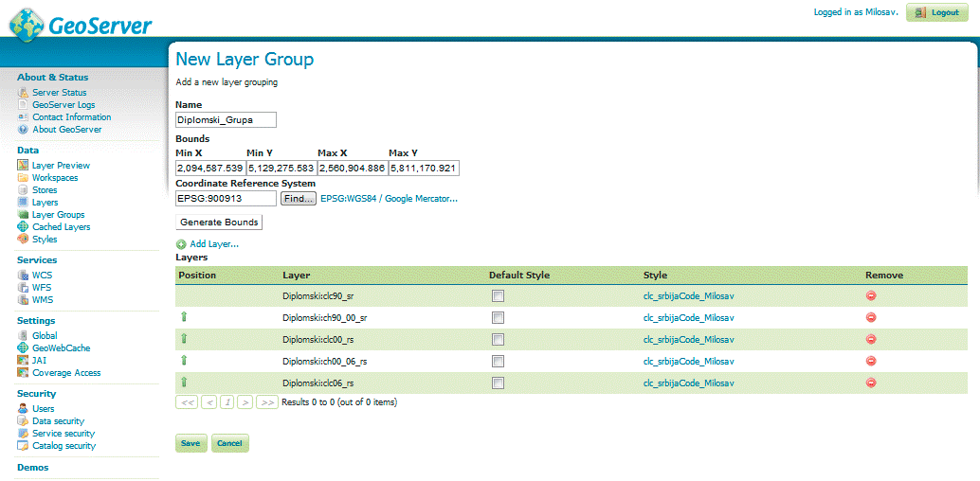Click red remove icon for Diplomski:clc06_rs
Screen dimensions: 980x481
pos(870,383)
